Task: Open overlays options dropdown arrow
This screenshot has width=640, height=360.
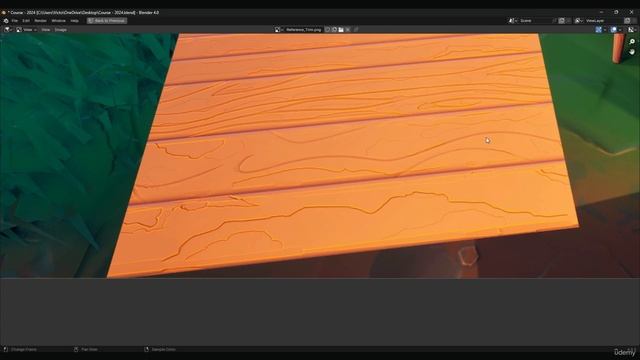Action: (620, 29)
